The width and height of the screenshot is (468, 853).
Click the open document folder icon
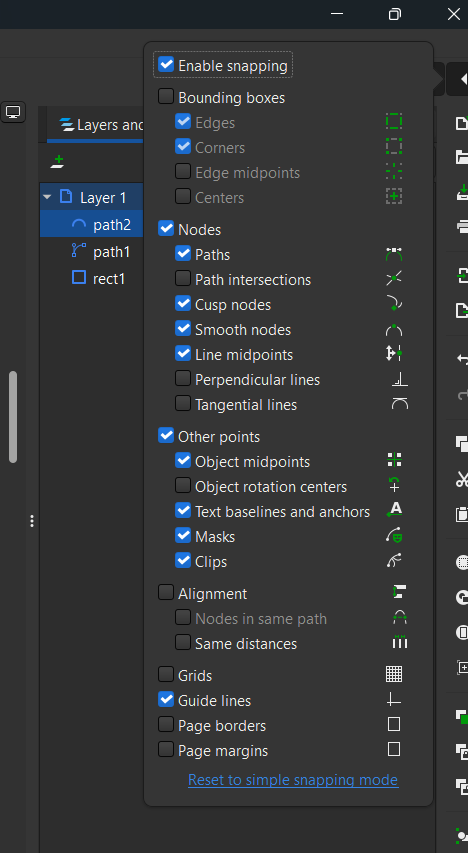(462, 158)
